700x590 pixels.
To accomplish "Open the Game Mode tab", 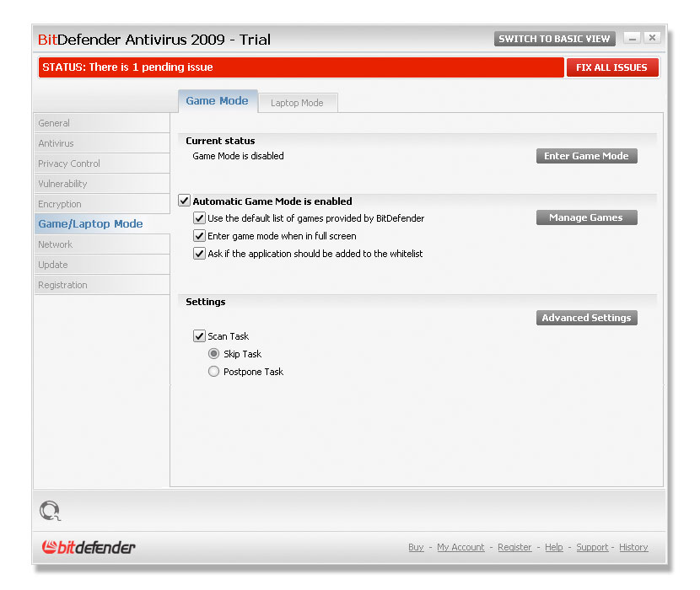I will (x=217, y=99).
